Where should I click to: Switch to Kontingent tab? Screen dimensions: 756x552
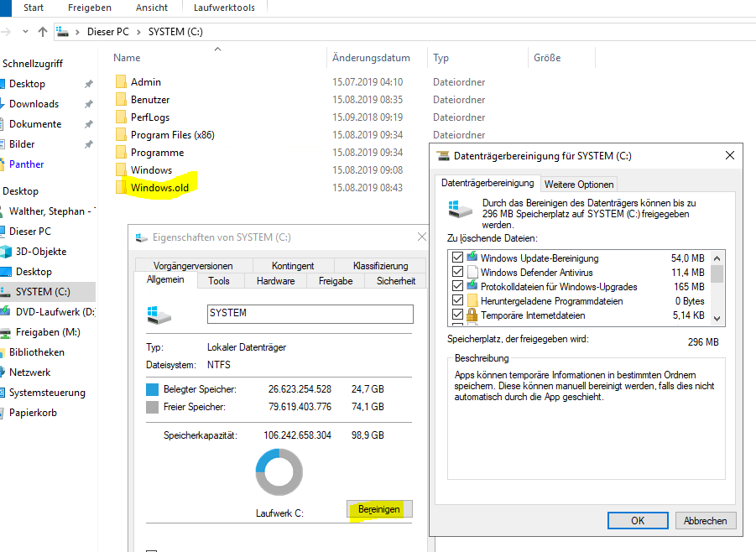click(x=293, y=266)
